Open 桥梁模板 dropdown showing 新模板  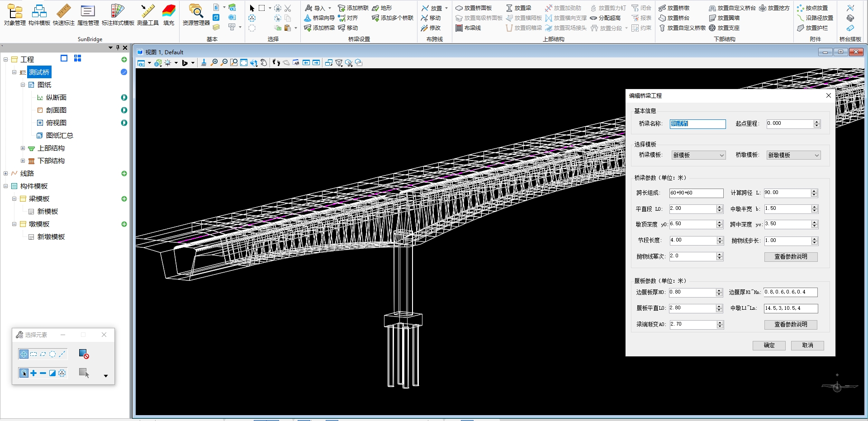click(x=698, y=155)
